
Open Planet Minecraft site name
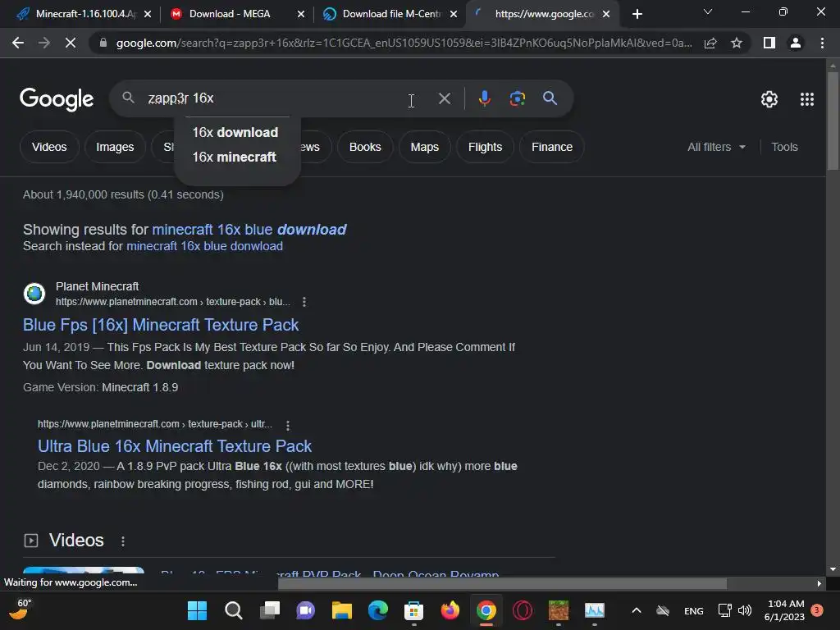[x=97, y=286]
